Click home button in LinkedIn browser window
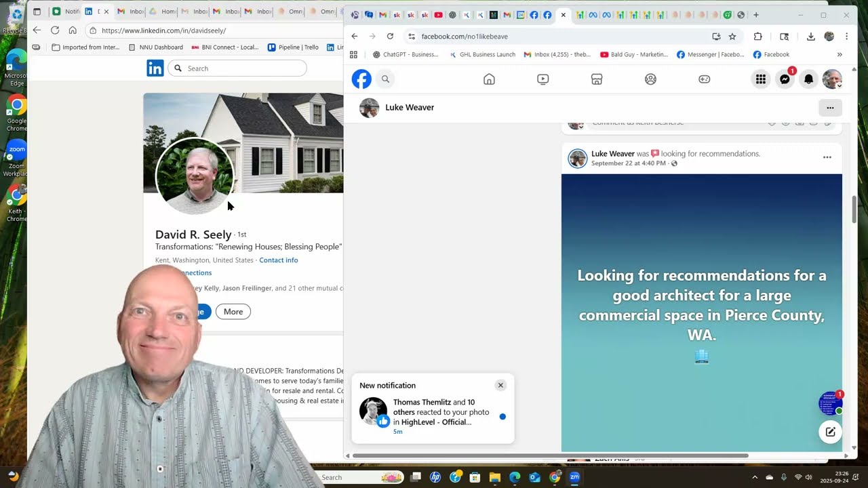Image resolution: width=868 pixels, height=488 pixels. point(73,30)
